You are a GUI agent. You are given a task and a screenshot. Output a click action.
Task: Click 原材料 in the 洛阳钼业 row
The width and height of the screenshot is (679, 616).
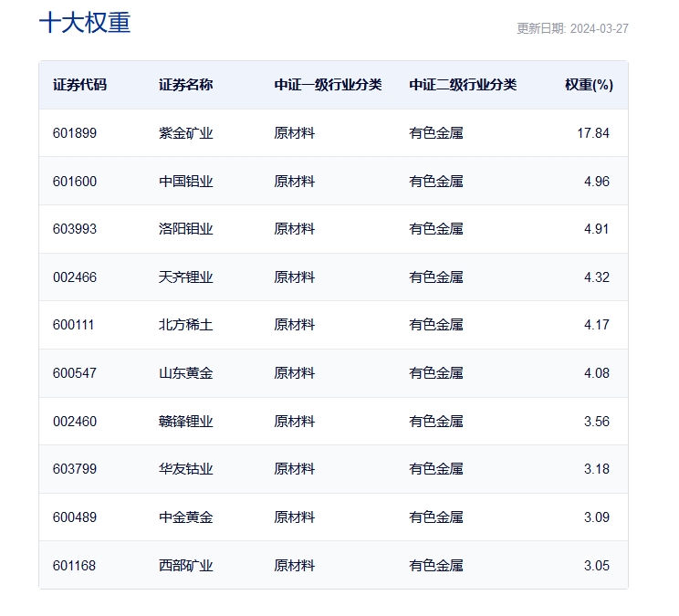point(295,228)
